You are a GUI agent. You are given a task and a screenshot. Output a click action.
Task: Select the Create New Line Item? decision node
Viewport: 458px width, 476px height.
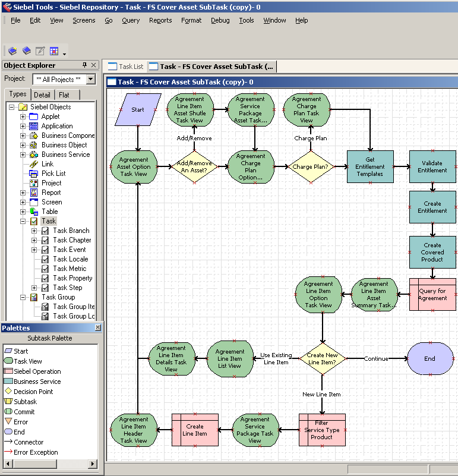click(x=323, y=358)
